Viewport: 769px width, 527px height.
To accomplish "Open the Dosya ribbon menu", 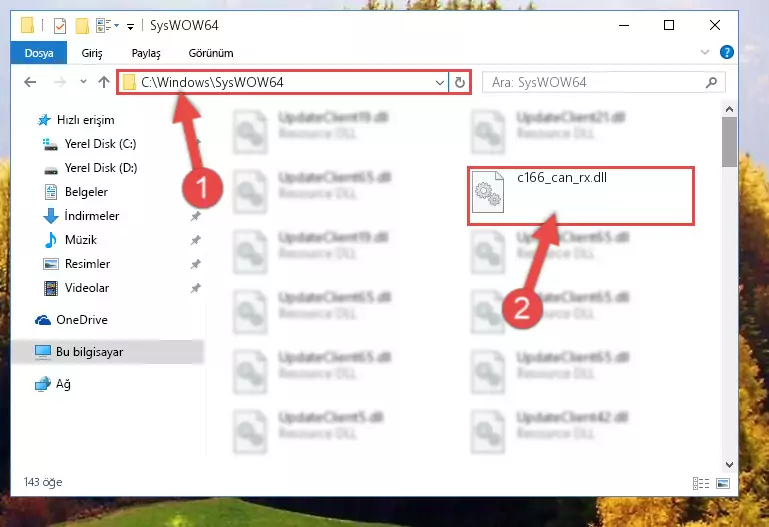I will click(x=39, y=53).
